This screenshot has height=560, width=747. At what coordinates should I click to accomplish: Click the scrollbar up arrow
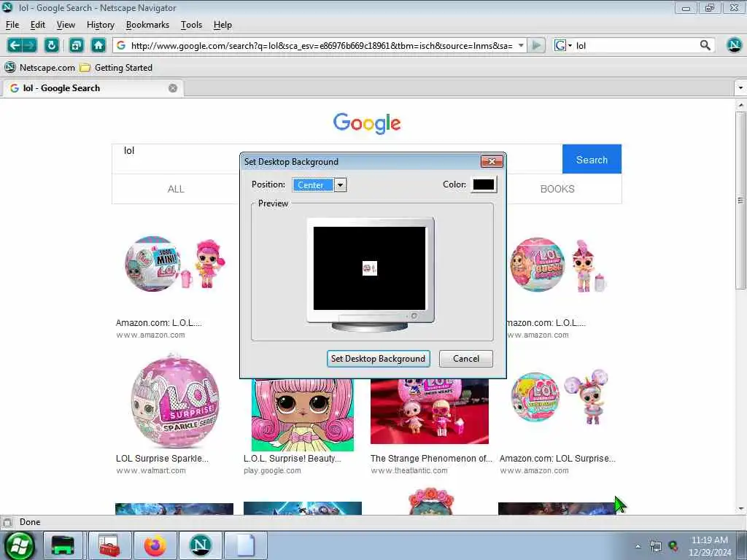click(x=740, y=104)
